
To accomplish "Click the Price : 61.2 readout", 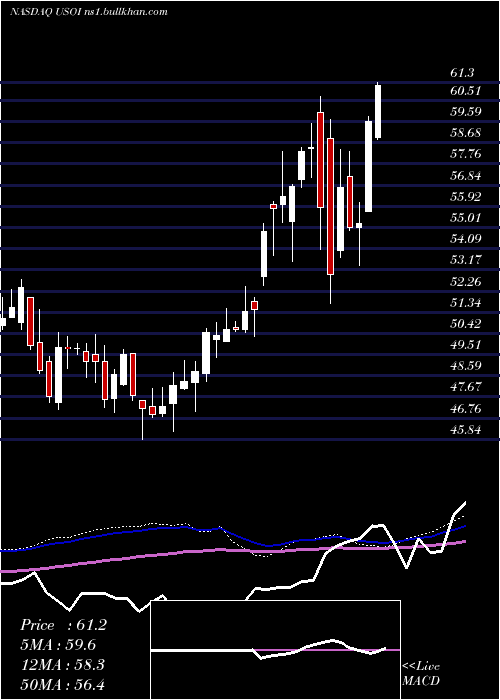I will (63, 625).
